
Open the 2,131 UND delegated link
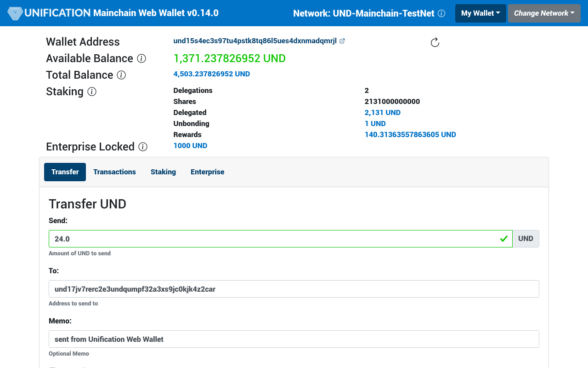click(382, 112)
